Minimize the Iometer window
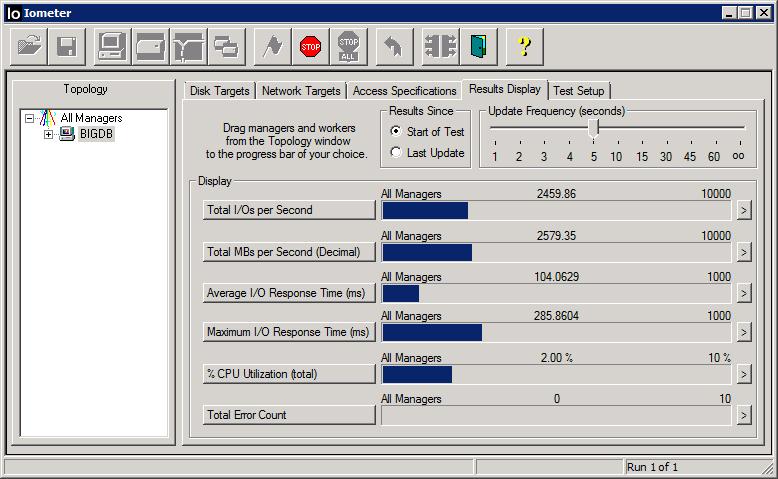 728,13
